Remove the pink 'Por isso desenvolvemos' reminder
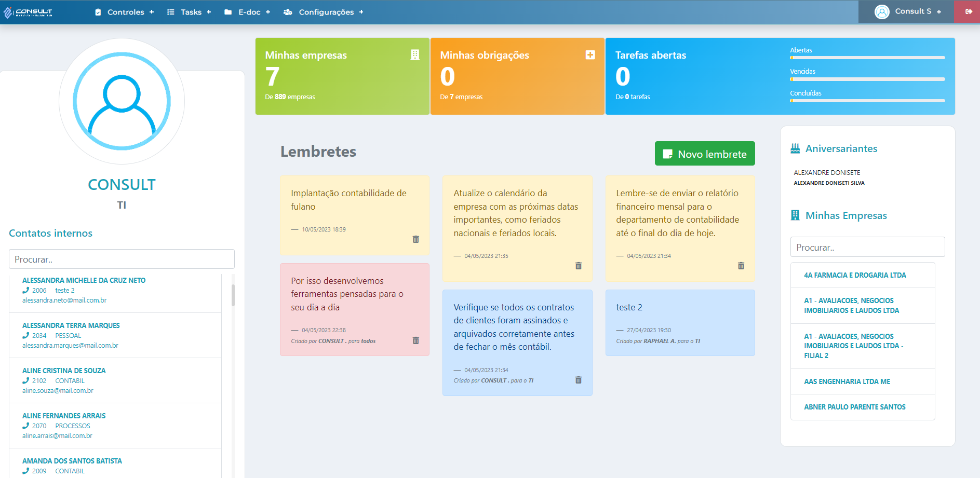The width and height of the screenshot is (980, 478). (415, 340)
